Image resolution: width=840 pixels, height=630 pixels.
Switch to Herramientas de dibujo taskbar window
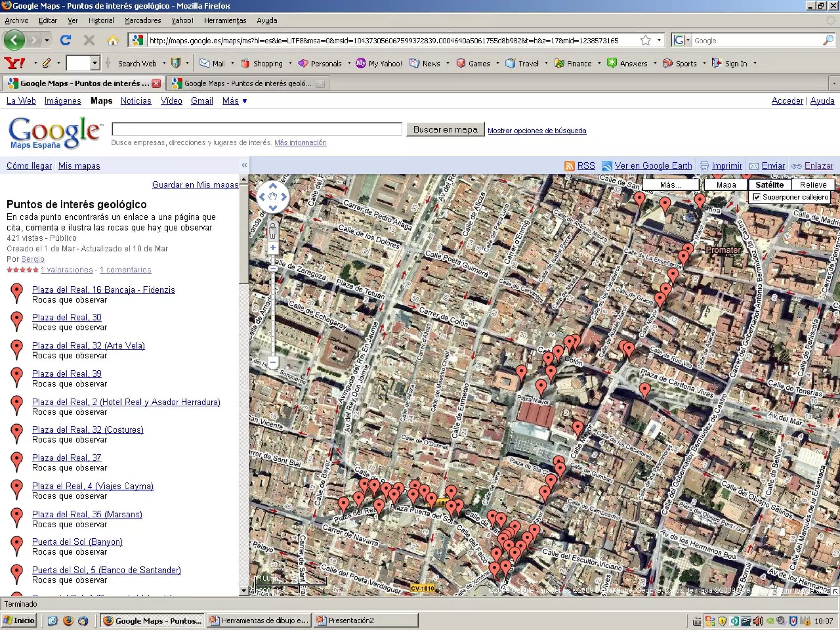click(x=259, y=621)
